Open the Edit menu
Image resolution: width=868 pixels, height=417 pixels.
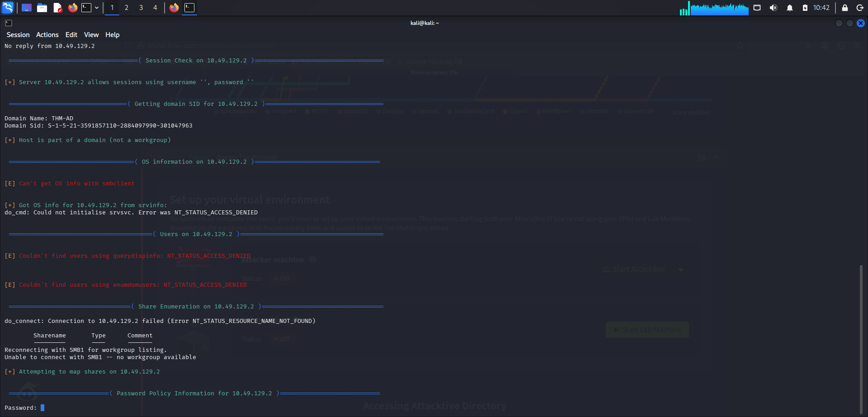71,35
